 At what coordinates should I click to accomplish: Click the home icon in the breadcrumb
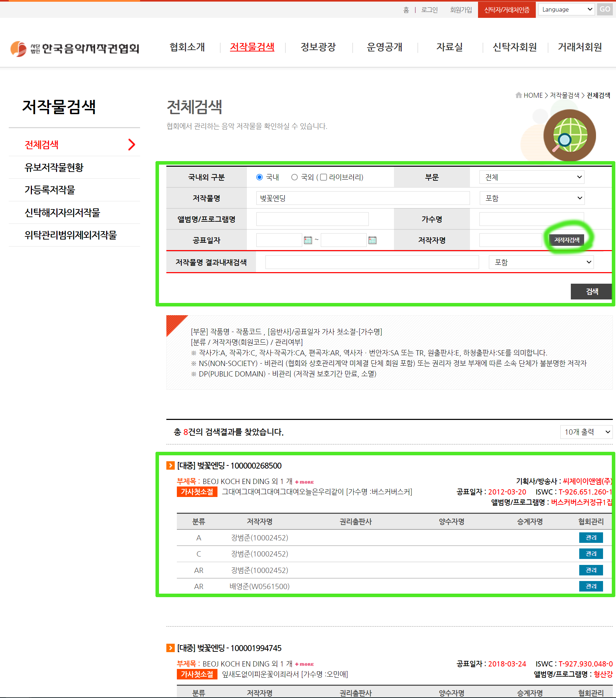(x=518, y=95)
